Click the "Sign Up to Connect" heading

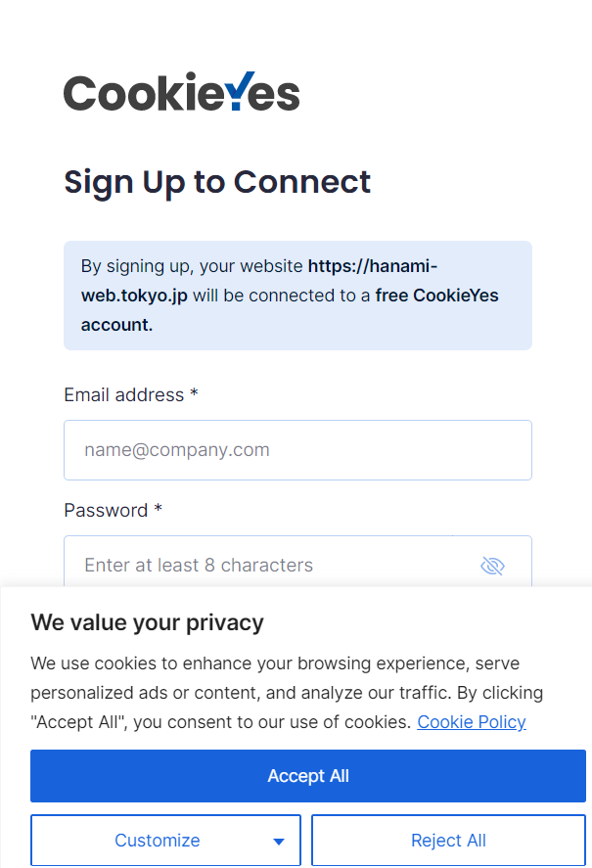tap(217, 182)
